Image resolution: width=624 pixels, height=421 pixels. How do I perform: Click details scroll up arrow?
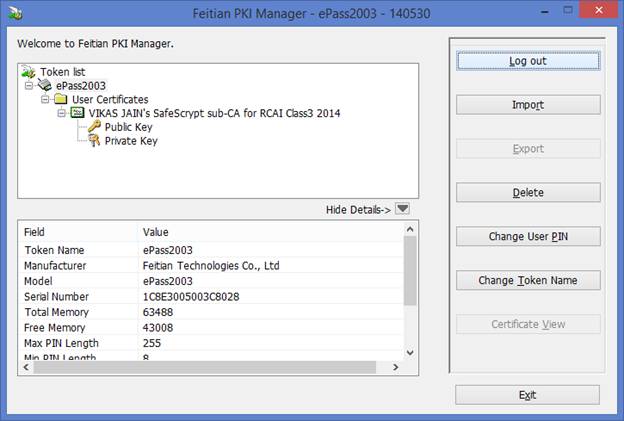[410, 229]
